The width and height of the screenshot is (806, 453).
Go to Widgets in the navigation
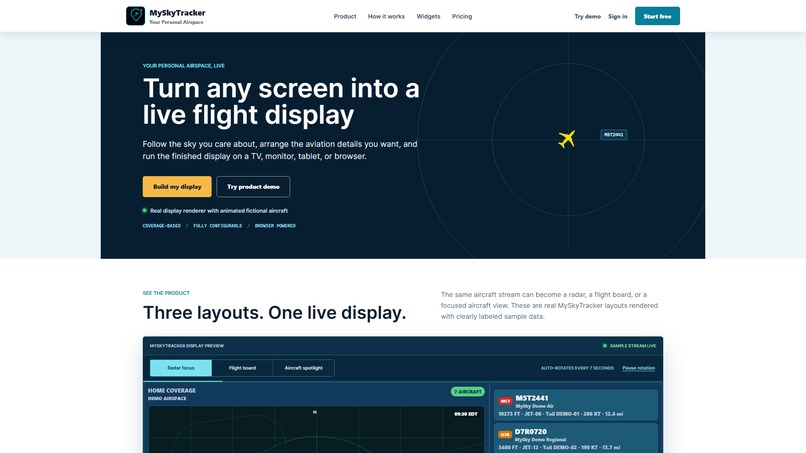(x=428, y=16)
